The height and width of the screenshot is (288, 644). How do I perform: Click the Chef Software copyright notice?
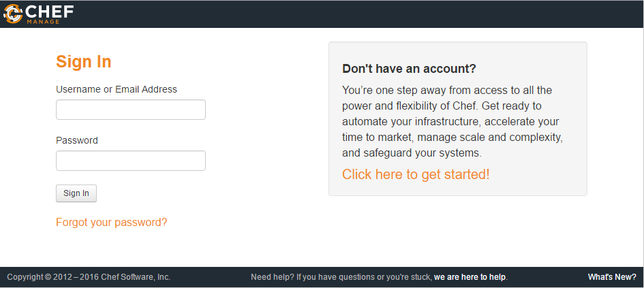[x=89, y=277]
